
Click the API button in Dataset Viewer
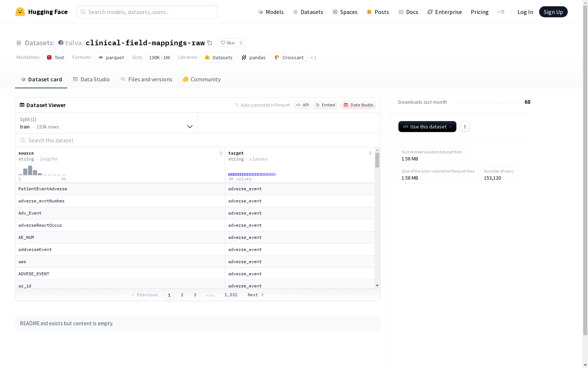302,105
